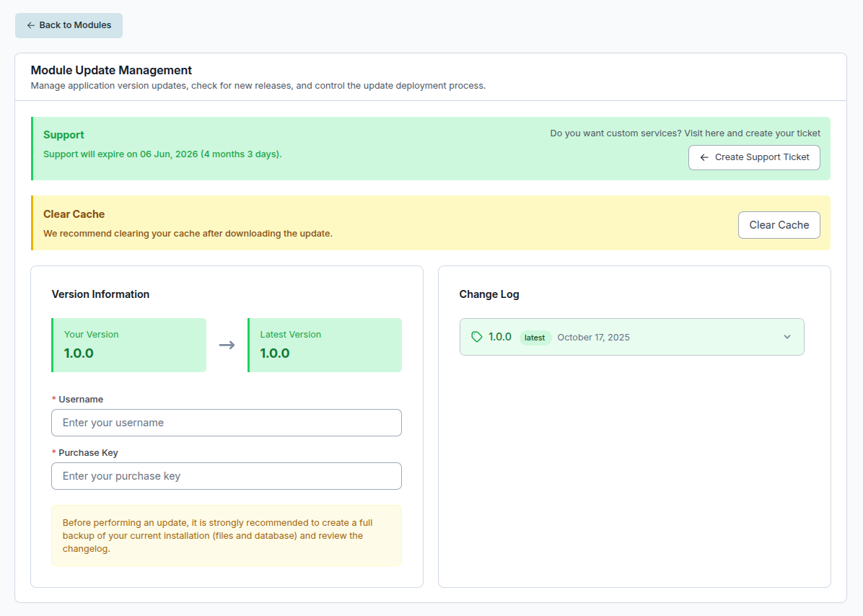
Task: Click the 'Do you want custom services' text
Action: [x=685, y=133]
